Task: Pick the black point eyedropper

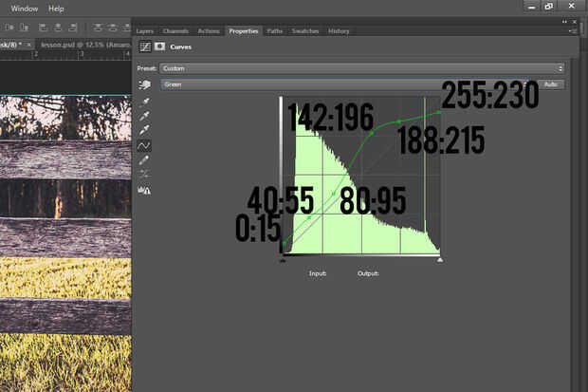Action: coord(144,101)
